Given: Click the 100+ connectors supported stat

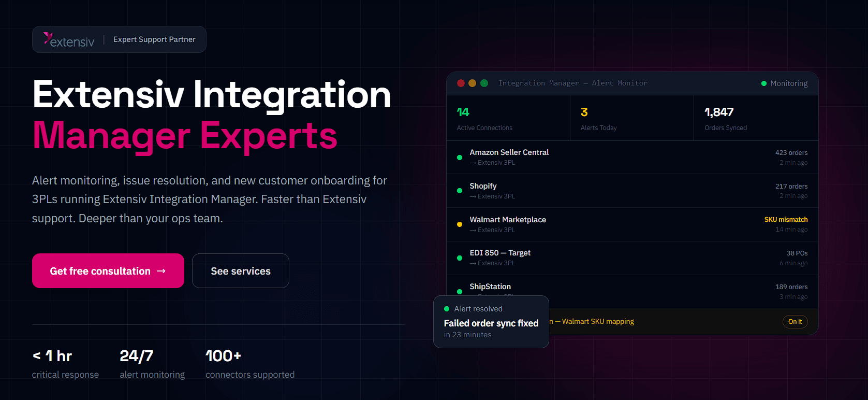Looking at the screenshot, I should (x=250, y=364).
